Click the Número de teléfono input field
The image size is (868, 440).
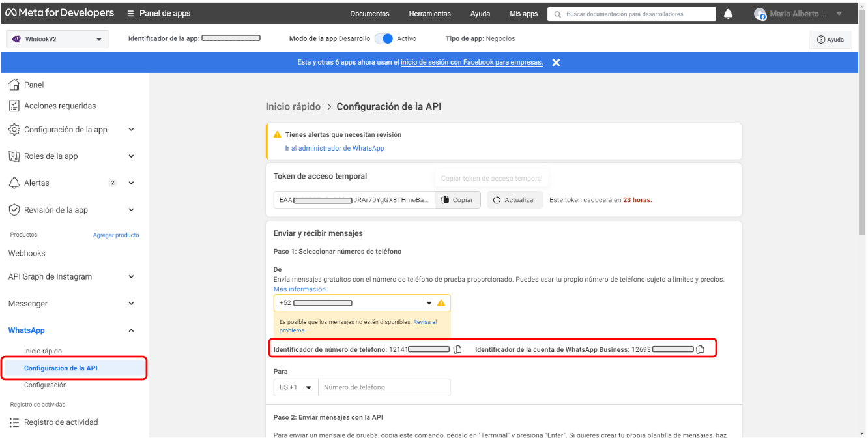point(384,387)
